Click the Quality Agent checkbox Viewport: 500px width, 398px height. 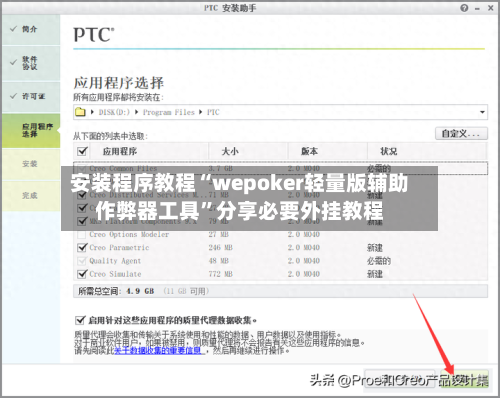[x=82, y=261]
